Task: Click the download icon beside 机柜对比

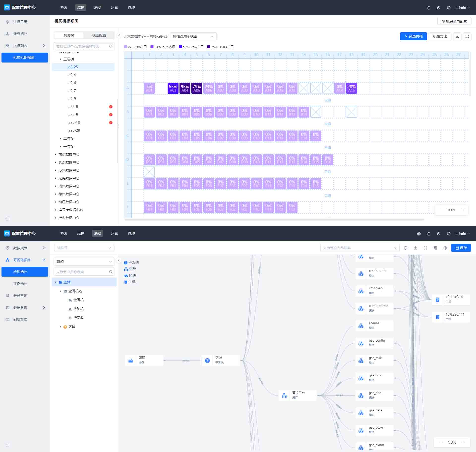Action: pos(457,36)
